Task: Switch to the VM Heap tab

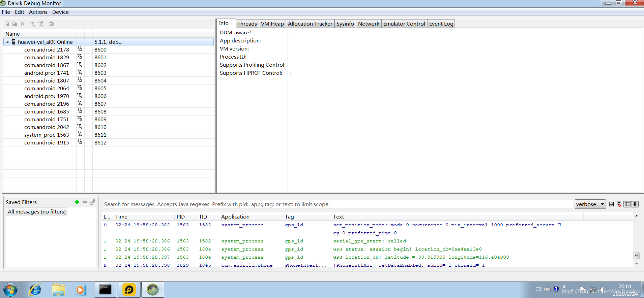Action: (x=272, y=24)
